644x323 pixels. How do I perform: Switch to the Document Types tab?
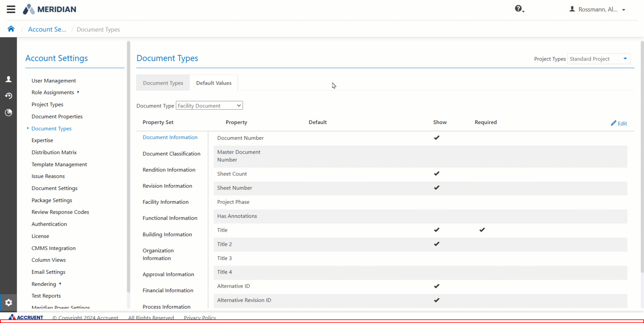coord(163,82)
